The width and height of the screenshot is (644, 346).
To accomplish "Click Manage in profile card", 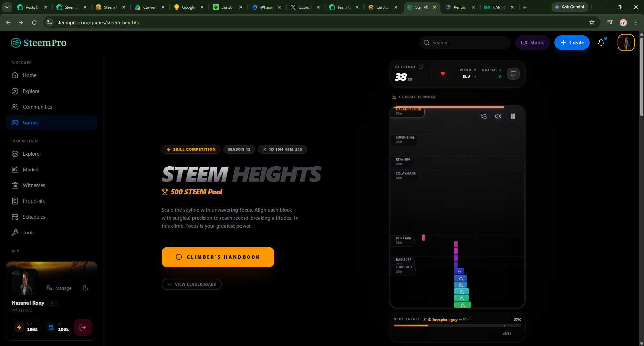I will coord(59,288).
